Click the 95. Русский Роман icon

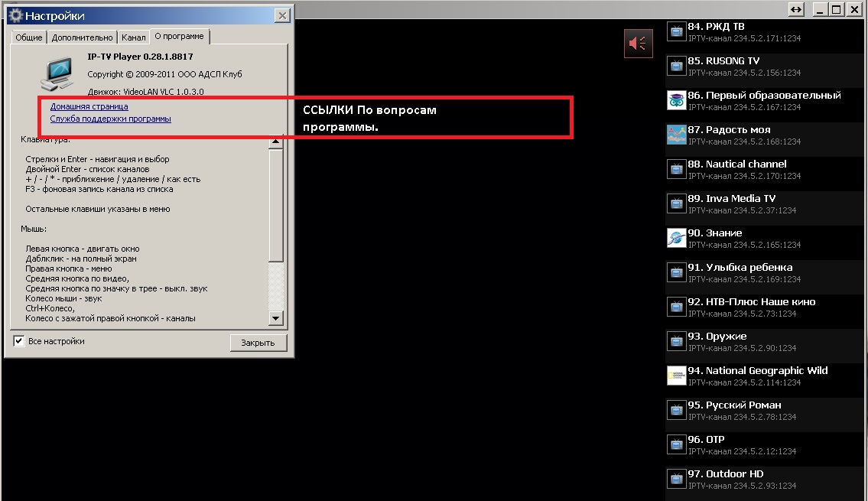[x=677, y=410]
